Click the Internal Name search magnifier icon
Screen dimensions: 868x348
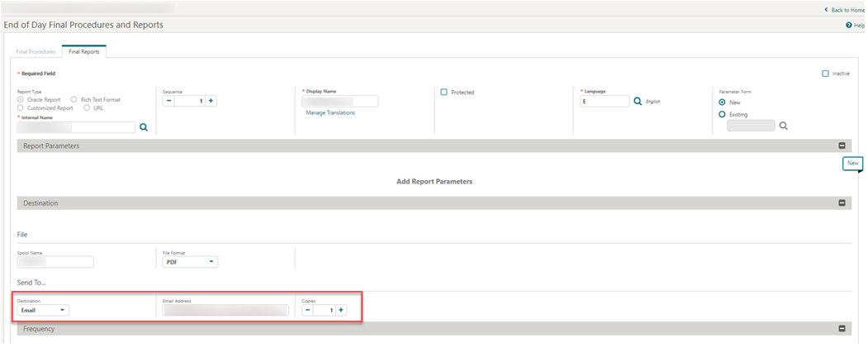pyautogui.click(x=143, y=127)
